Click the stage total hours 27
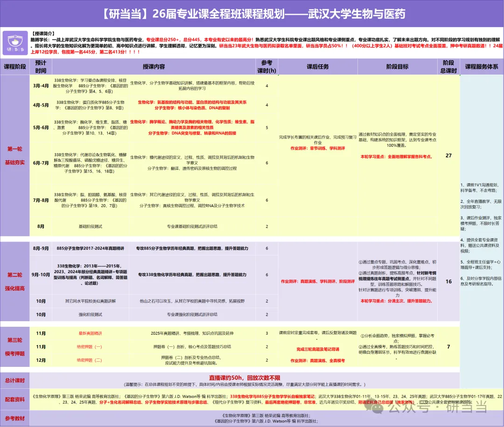The image size is (504, 427). click(x=449, y=155)
